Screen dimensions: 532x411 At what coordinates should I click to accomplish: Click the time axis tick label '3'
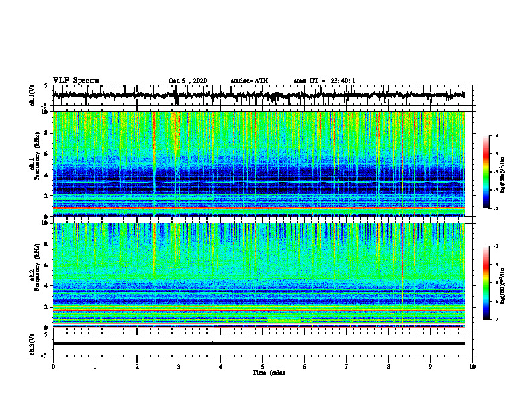point(179,367)
